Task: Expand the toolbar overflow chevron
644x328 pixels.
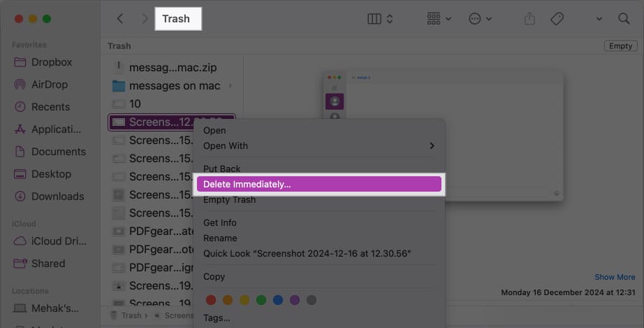Action: click(599, 19)
